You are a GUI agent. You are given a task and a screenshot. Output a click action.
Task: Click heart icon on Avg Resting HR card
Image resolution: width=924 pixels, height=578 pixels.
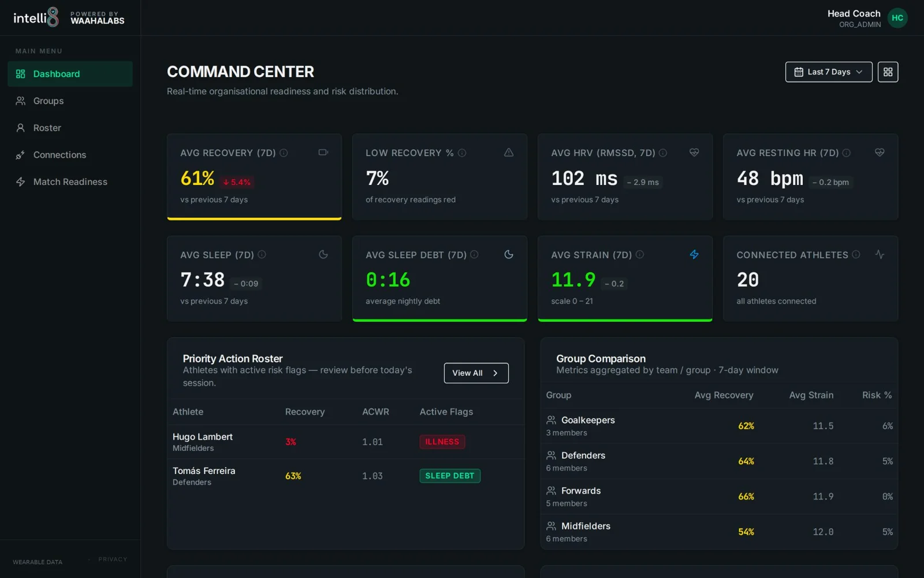(880, 153)
